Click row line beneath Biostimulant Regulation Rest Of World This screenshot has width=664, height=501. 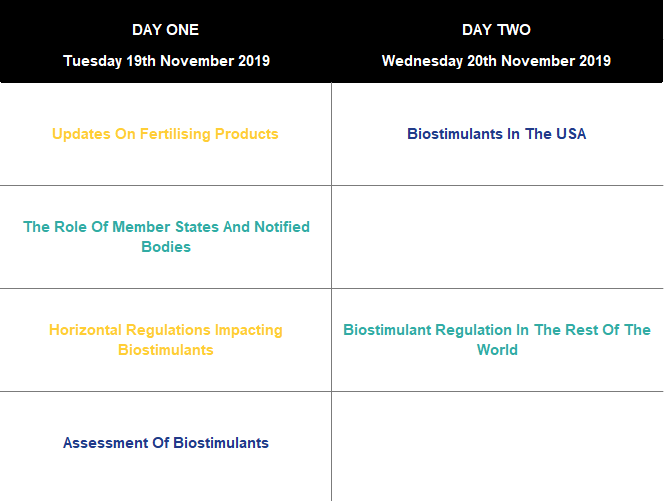pos(497,391)
